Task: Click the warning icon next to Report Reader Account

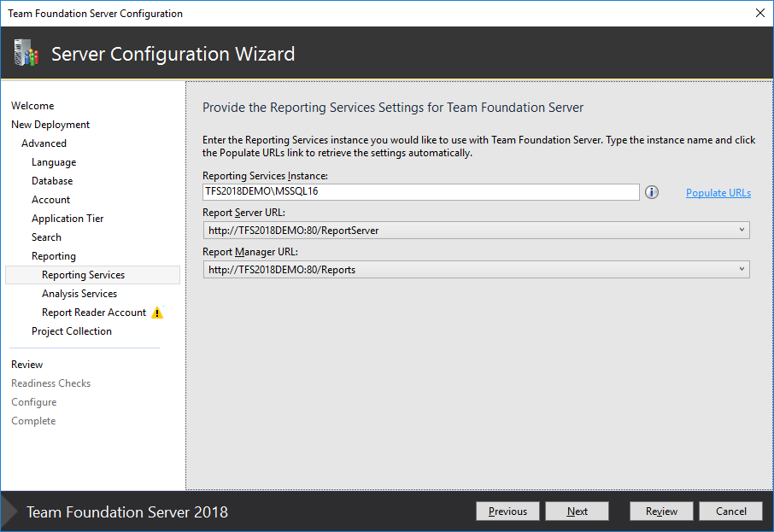Action: (x=157, y=313)
